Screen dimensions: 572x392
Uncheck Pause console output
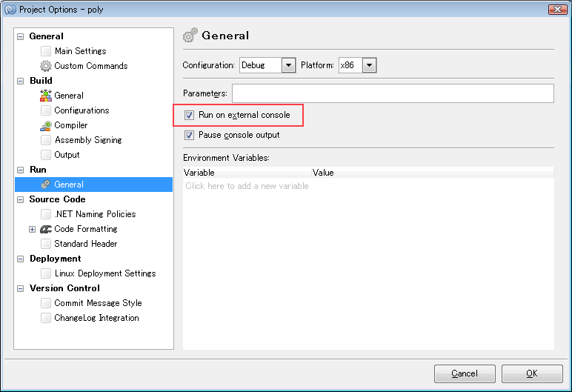[189, 135]
